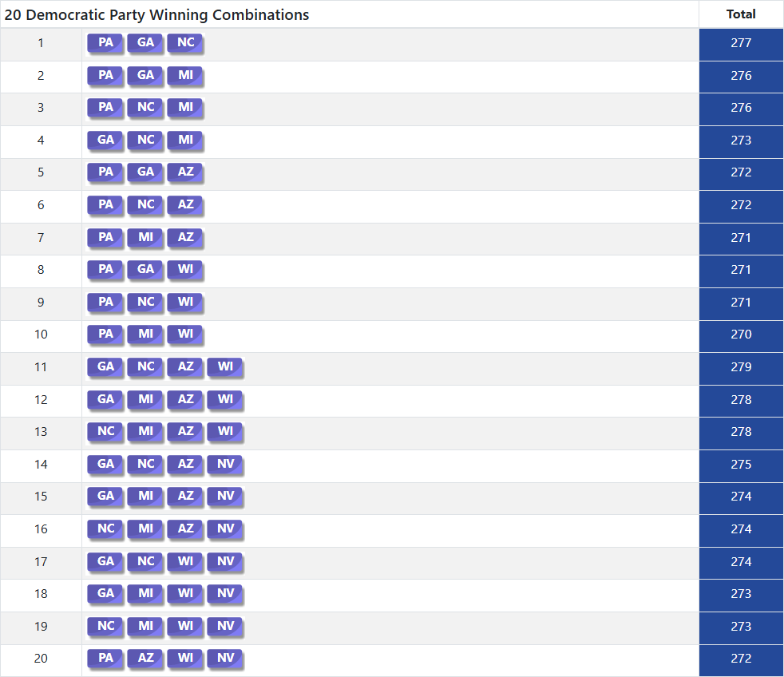
Task: Select the MI badge in row 7
Action: 145,237
